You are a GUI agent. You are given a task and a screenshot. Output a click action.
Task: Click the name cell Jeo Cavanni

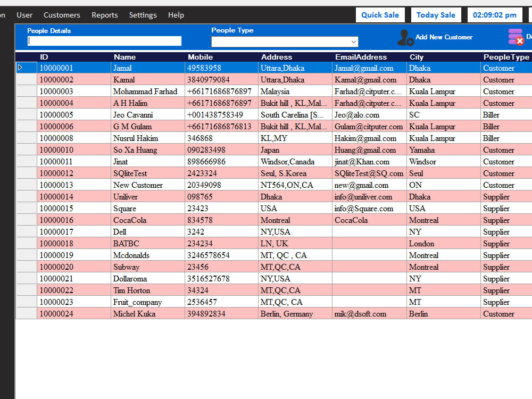(x=148, y=115)
